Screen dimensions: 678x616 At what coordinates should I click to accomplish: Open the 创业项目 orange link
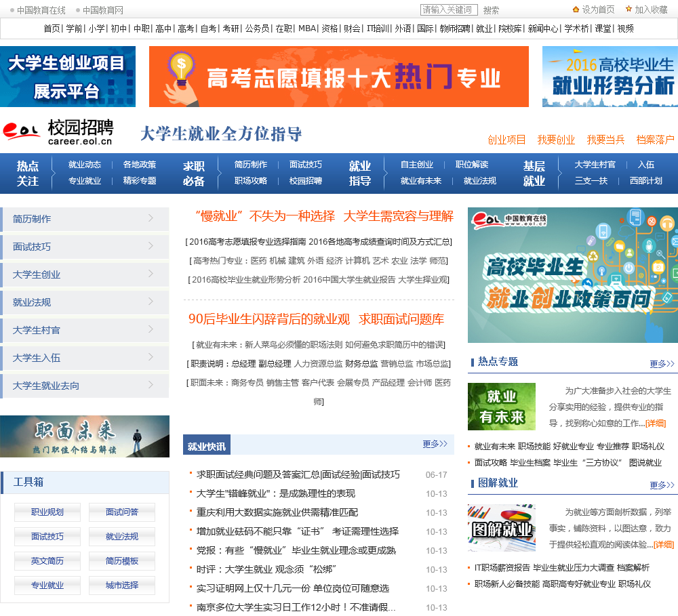coord(506,140)
